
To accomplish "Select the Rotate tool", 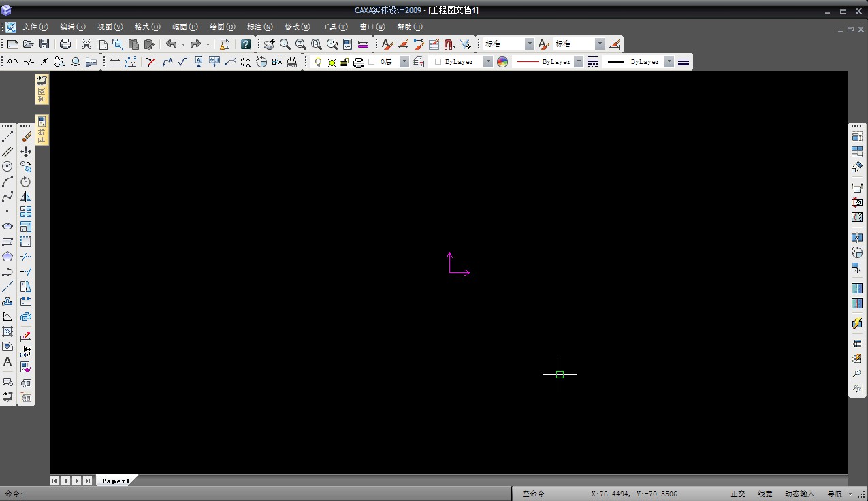I will [26, 182].
